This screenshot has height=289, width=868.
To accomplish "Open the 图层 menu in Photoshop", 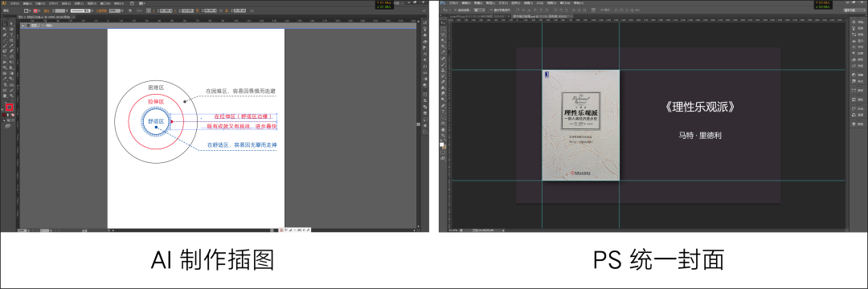I will tap(490, 2).
